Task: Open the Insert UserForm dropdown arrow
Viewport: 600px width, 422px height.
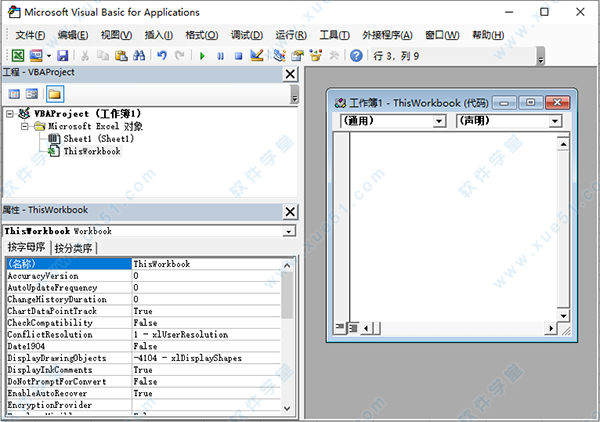Action: [49, 56]
